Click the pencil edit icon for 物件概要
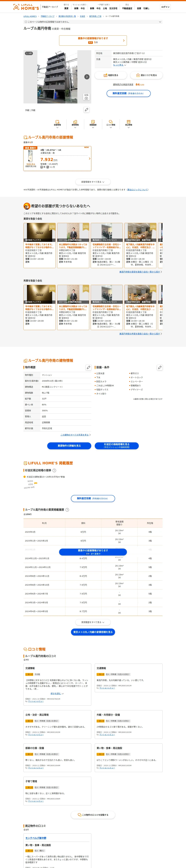Viewport: 186px width, 868px height. coord(89,367)
